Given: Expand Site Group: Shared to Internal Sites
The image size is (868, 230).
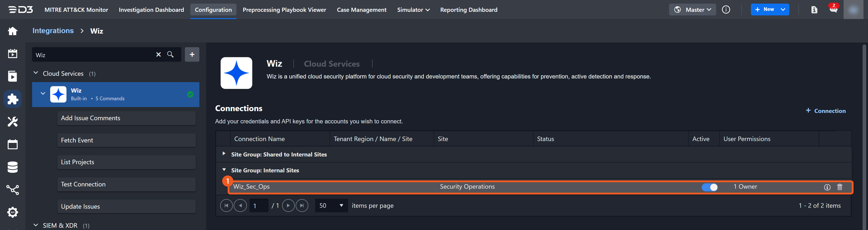Looking at the screenshot, I should pyautogui.click(x=224, y=154).
